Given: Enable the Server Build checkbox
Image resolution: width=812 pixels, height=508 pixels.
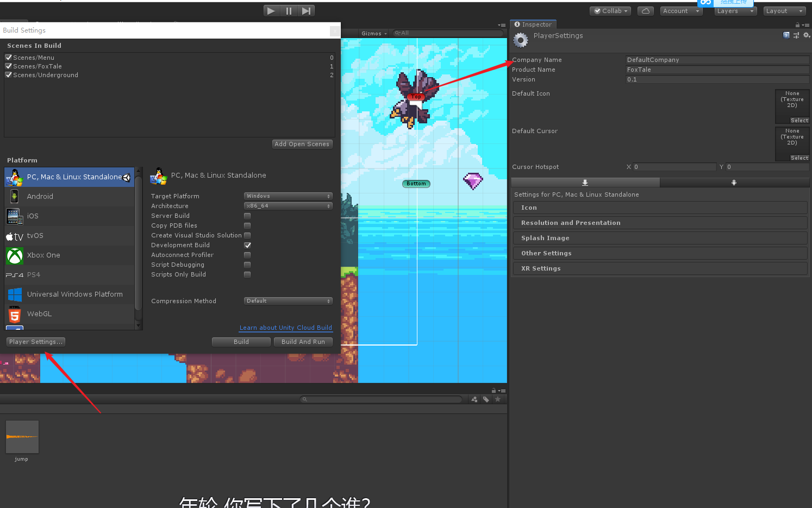Looking at the screenshot, I should click(x=247, y=216).
